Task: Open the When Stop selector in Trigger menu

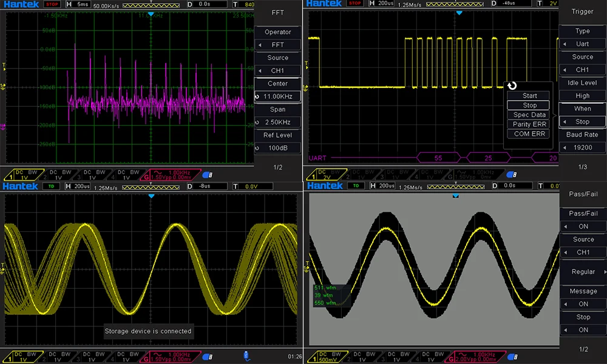Action: [x=582, y=121]
